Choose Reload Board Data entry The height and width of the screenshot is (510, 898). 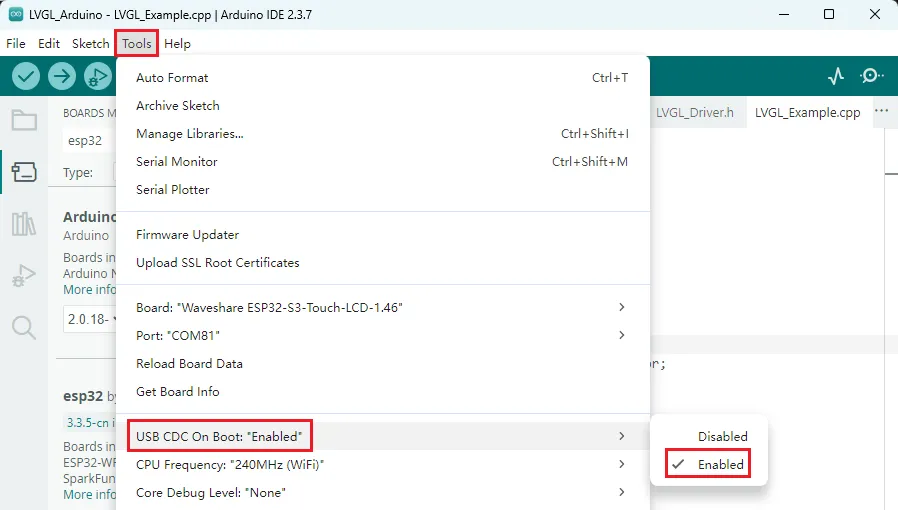(x=383, y=363)
